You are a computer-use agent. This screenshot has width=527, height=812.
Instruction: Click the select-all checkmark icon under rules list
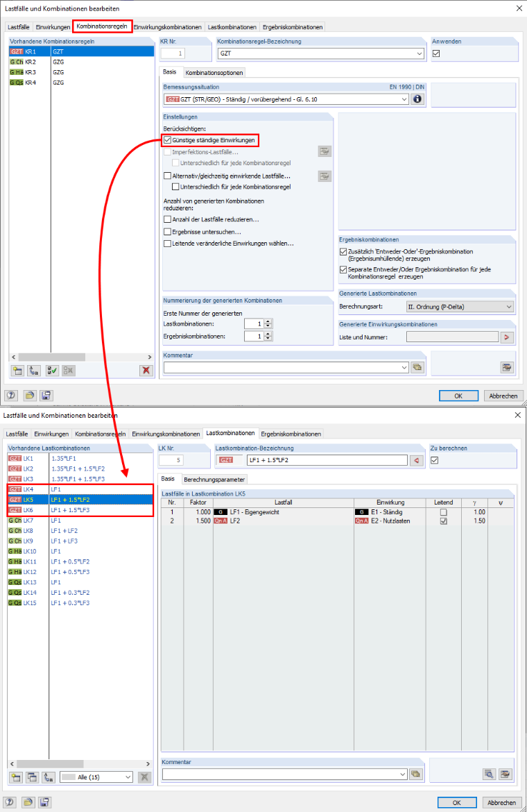[x=52, y=371]
